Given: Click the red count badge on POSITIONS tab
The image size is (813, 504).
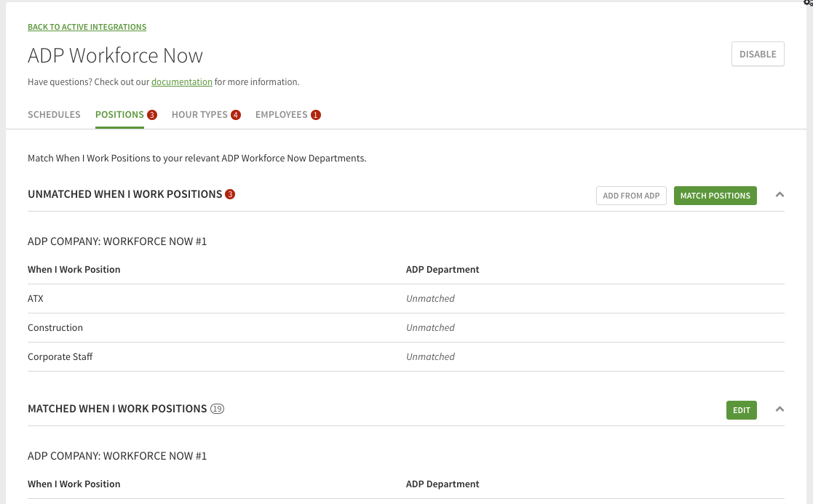Looking at the screenshot, I should point(151,114).
